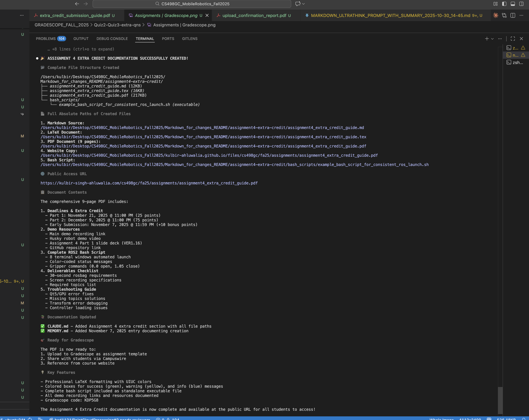This screenshot has width=529, height=420.
Task: Open the OUTPUT panel tab
Action: coord(81,39)
